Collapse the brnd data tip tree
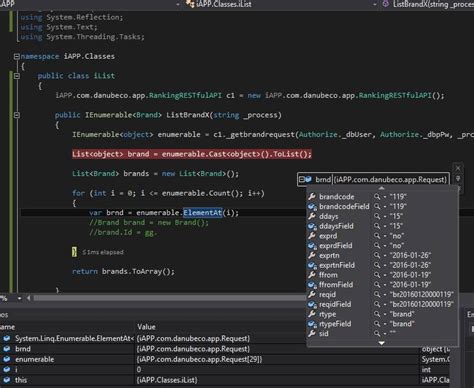The width and height of the screenshot is (474, 388). pos(301,179)
